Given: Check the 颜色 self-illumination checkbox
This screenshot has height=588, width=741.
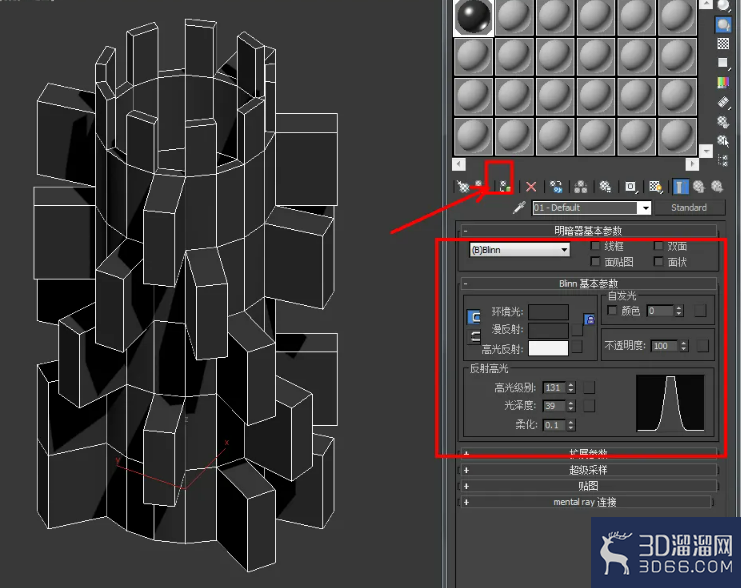Looking at the screenshot, I should (612, 310).
